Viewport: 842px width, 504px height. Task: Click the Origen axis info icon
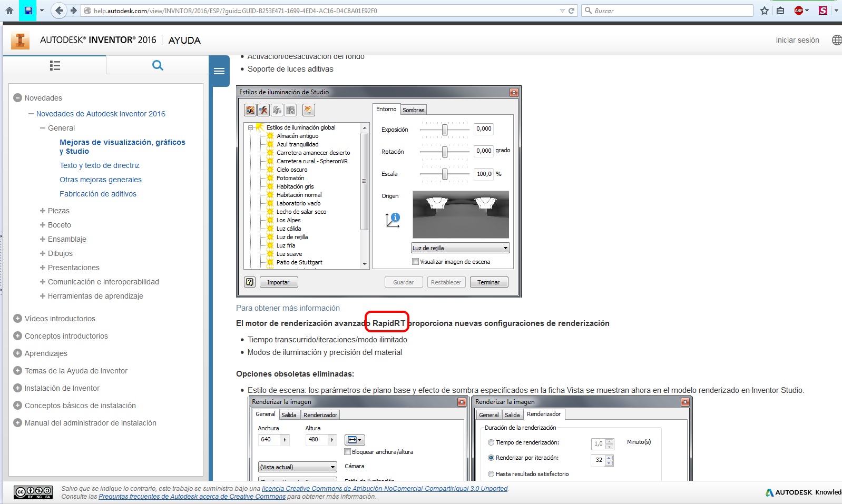click(x=393, y=220)
